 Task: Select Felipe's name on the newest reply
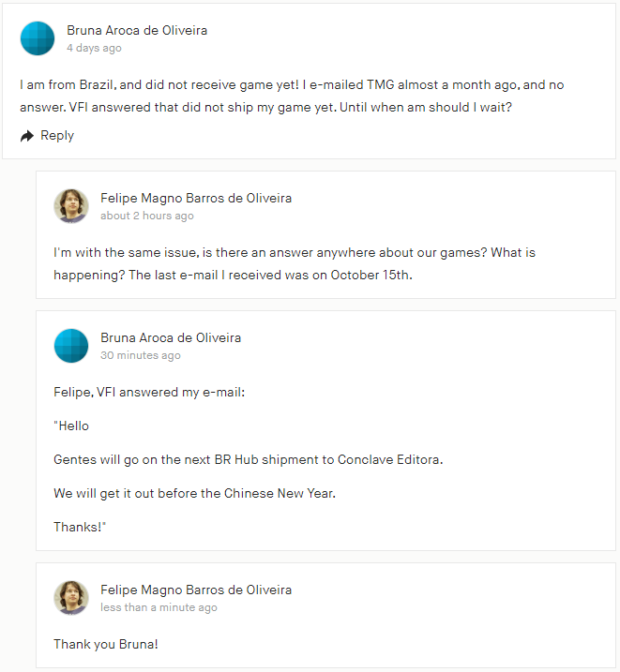[196, 590]
